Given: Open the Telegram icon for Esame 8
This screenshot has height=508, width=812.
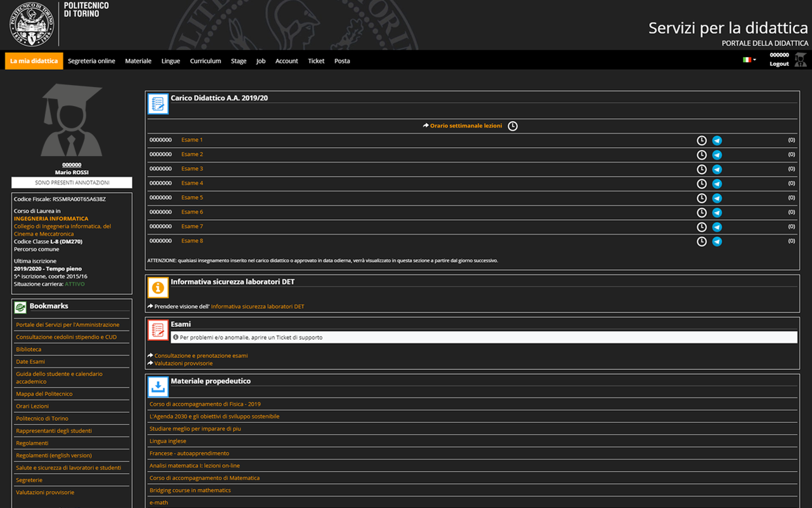Looking at the screenshot, I should 717,241.
